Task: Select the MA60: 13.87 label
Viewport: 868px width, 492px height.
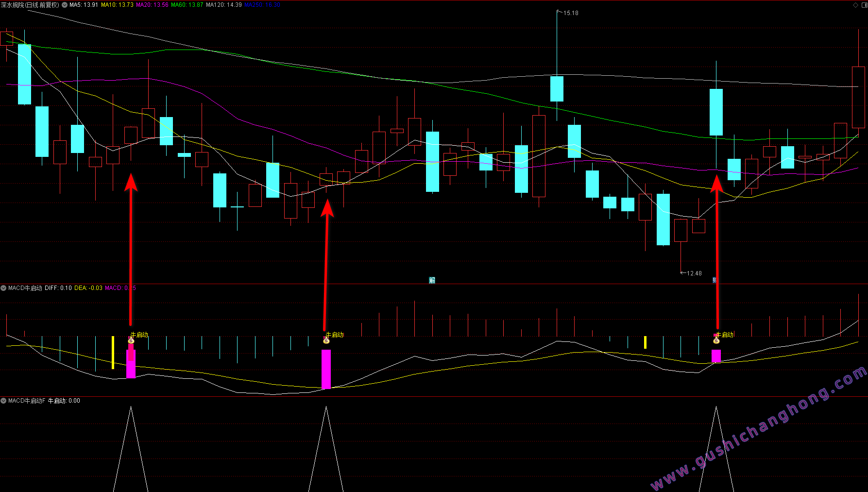Action: coord(187,5)
